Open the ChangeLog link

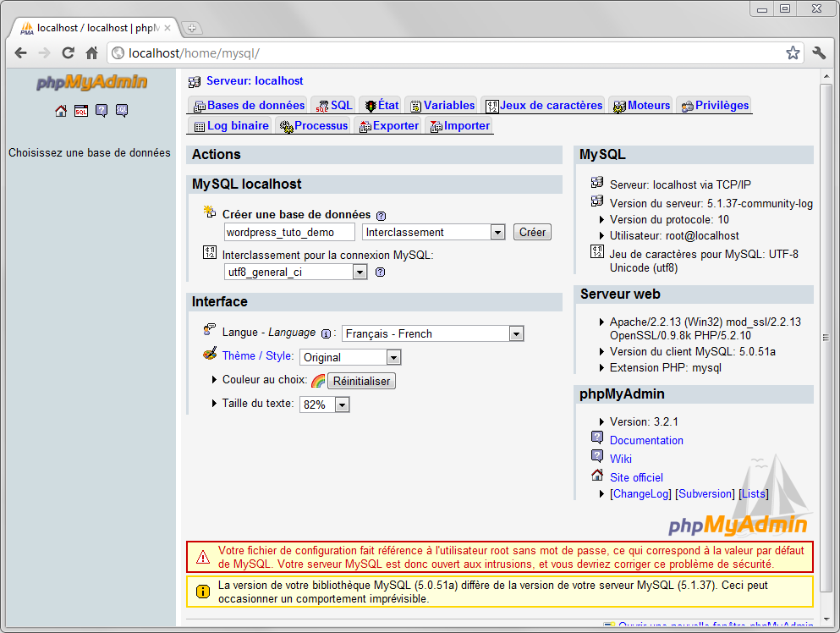640,493
